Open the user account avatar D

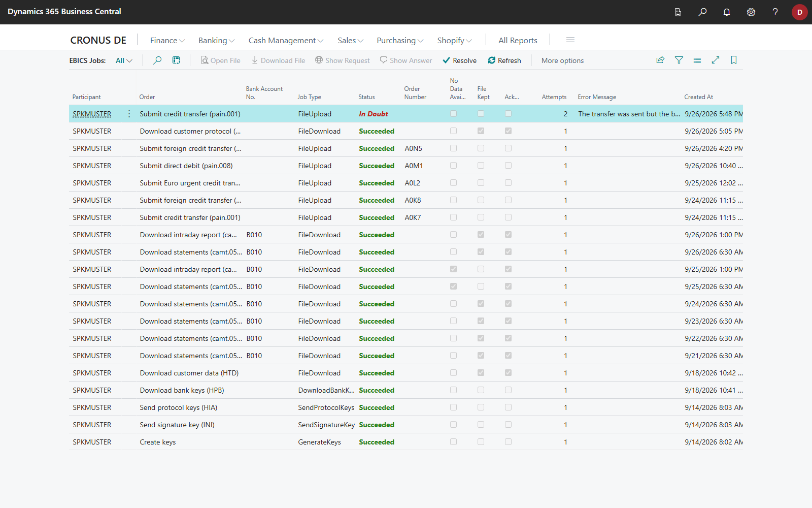tap(800, 12)
